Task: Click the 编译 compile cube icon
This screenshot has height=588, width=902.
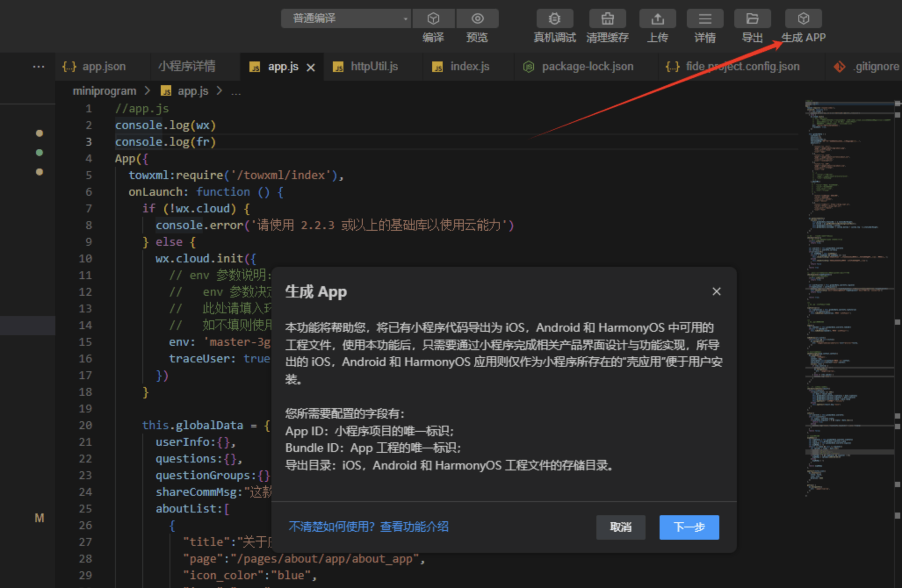Action: [x=433, y=18]
